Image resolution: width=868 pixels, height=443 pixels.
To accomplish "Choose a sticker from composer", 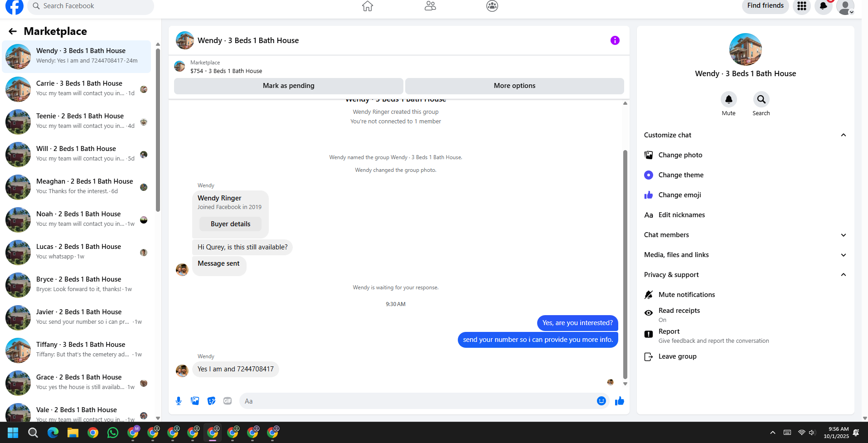I will pos(211,401).
